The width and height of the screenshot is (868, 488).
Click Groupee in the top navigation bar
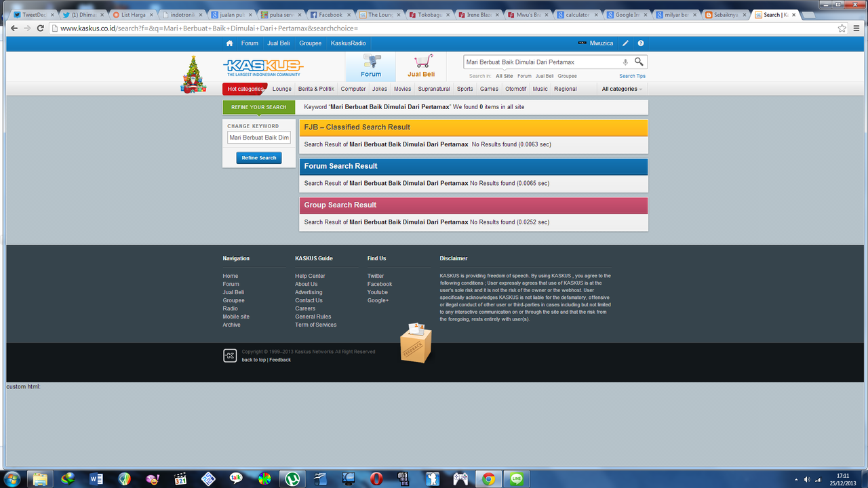point(310,43)
